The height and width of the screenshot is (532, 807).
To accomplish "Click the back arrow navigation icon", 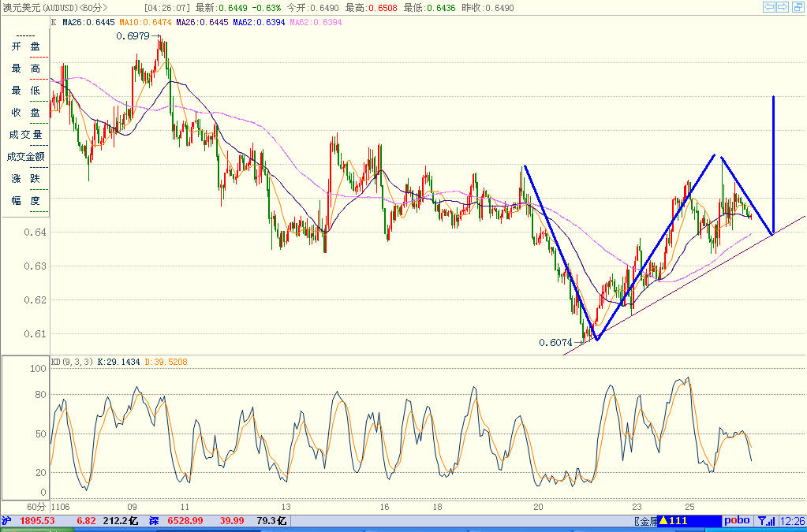I will coord(769,6).
